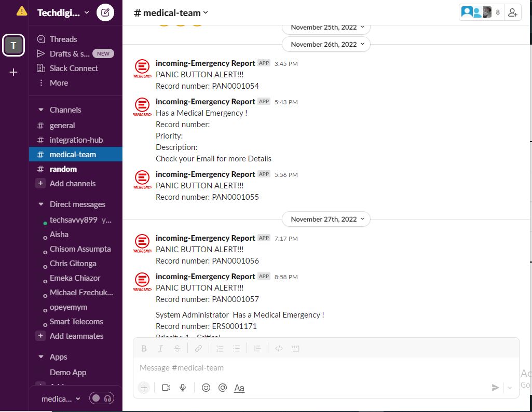The width and height of the screenshot is (532, 412).
Task: Expand the November 27th, 2022 date dropdown
Action: (326, 219)
